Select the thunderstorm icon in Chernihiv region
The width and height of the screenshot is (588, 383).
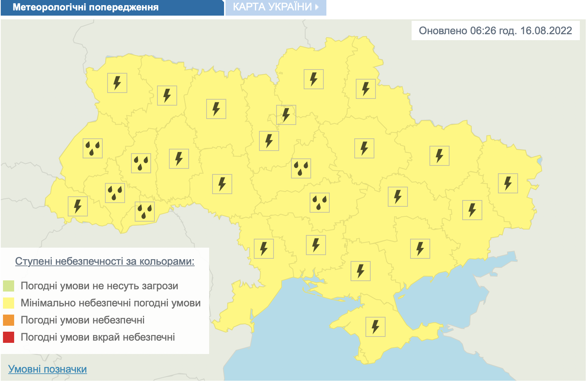(313, 79)
